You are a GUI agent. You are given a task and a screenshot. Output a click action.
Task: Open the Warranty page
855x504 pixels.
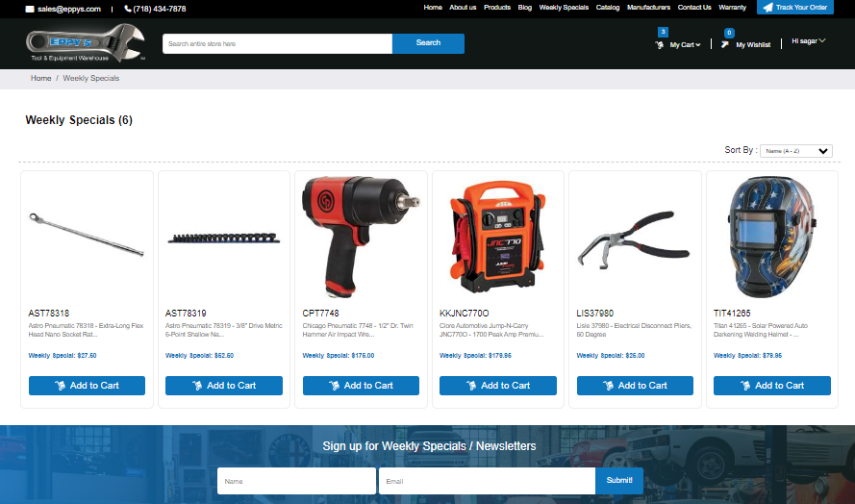pos(732,7)
